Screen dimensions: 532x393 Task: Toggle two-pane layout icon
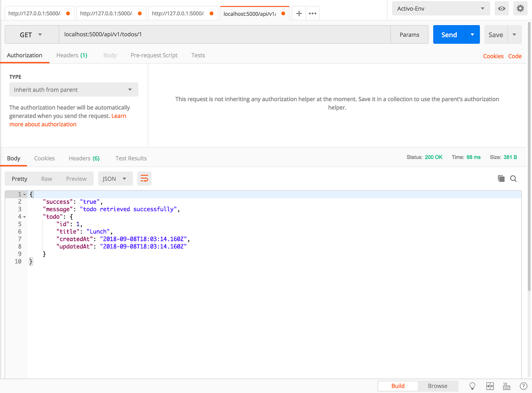click(490, 386)
